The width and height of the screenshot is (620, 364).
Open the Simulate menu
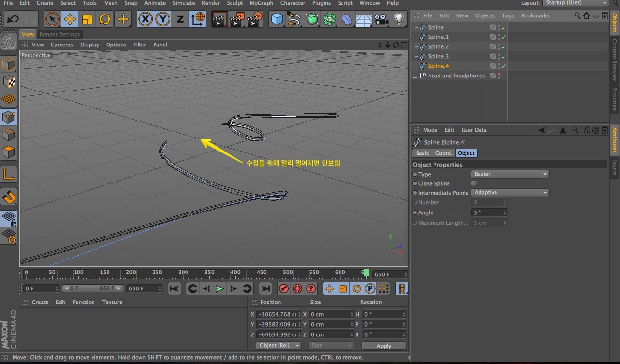tap(184, 3)
